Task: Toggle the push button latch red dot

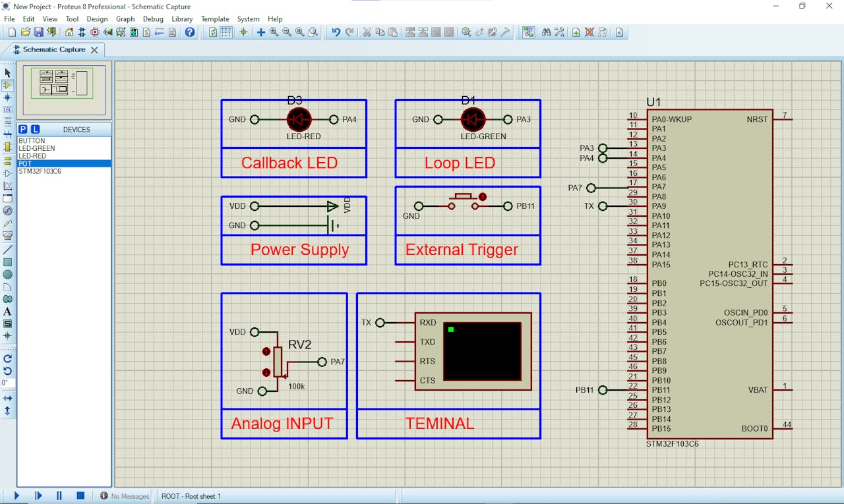Action: [x=483, y=196]
